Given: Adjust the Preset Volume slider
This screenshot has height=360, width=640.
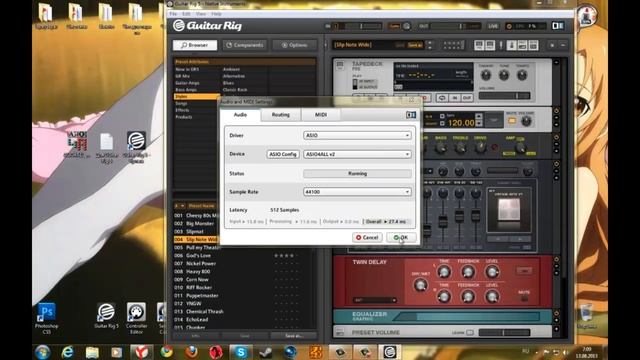Looking at the screenshot, I should (x=504, y=333).
